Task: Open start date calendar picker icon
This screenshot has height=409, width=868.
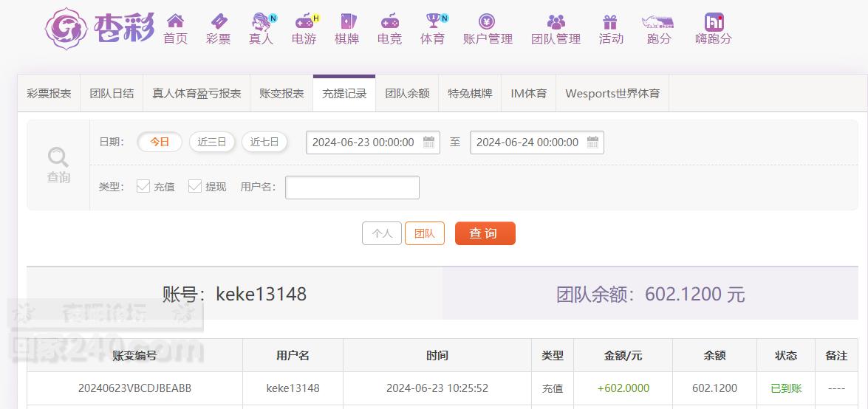Action: coord(429,142)
